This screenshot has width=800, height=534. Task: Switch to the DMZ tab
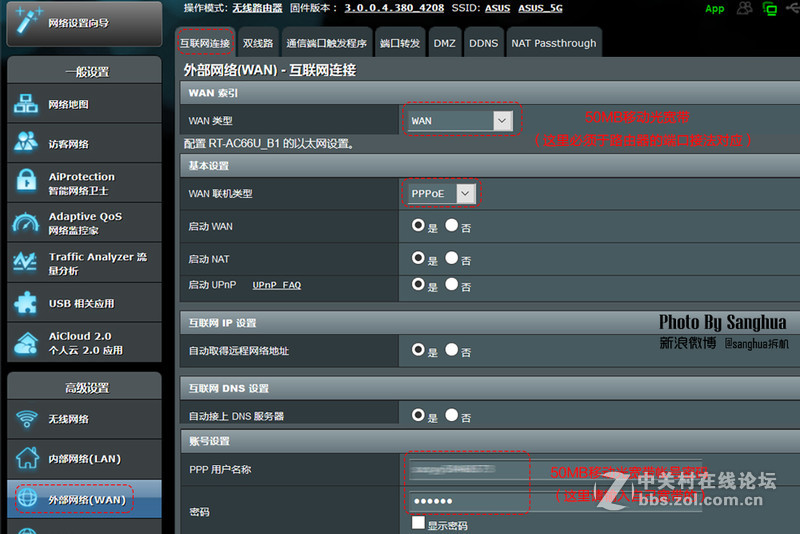(444, 43)
